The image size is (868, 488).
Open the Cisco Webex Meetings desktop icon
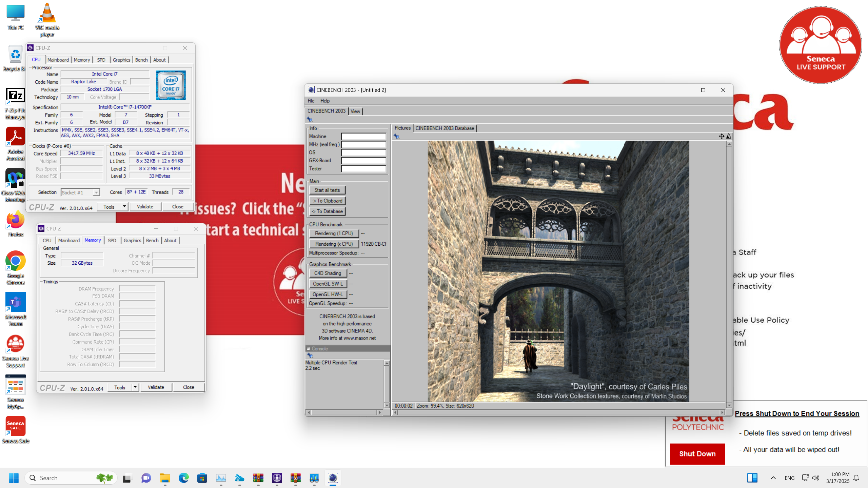coord(14,185)
